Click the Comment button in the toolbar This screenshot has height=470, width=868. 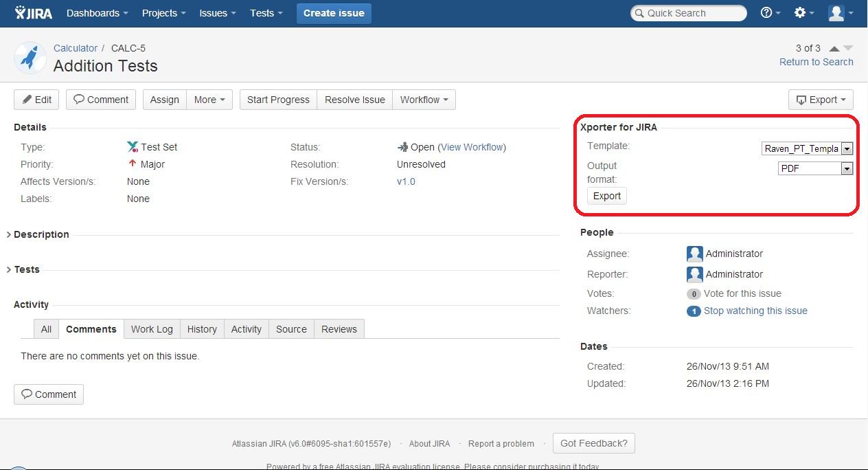pos(101,100)
